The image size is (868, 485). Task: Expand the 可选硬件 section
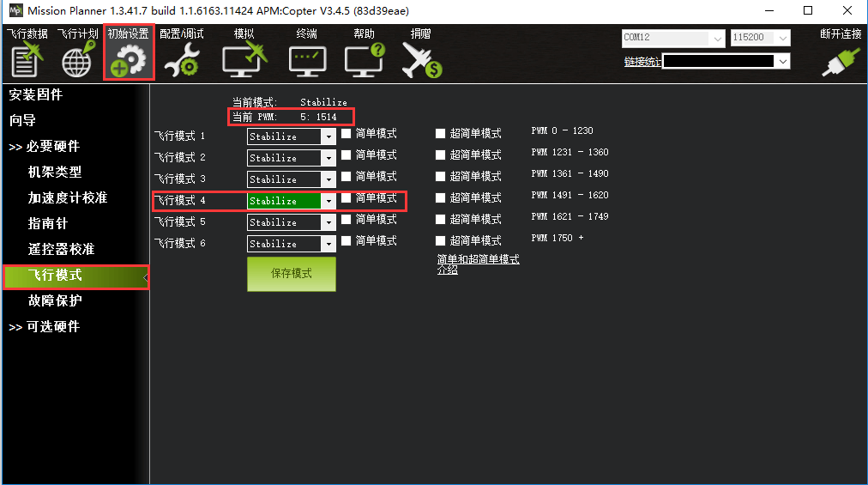(x=45, y=326)
